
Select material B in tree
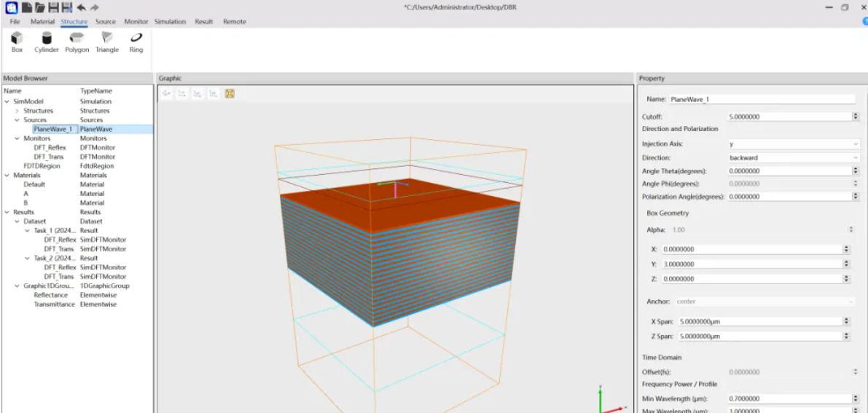tap(26, 202)
